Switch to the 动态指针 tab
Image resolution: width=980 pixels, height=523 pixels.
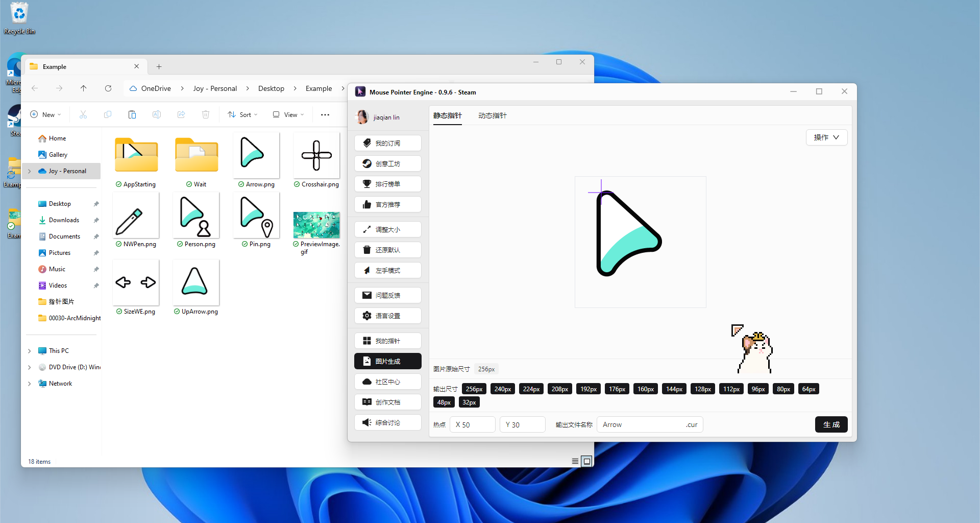tap(492, 115)
